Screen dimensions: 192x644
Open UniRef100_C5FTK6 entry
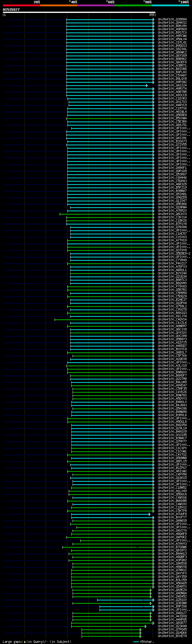pos(172,356)
